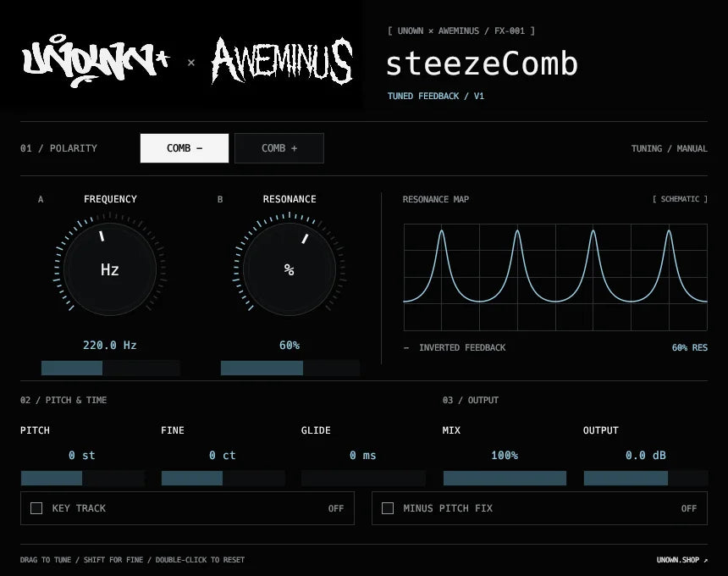Click the 0 ms glide value
The width and height of the screenshot is (728, 576).
pyautogui.click(x=363, y=455)
